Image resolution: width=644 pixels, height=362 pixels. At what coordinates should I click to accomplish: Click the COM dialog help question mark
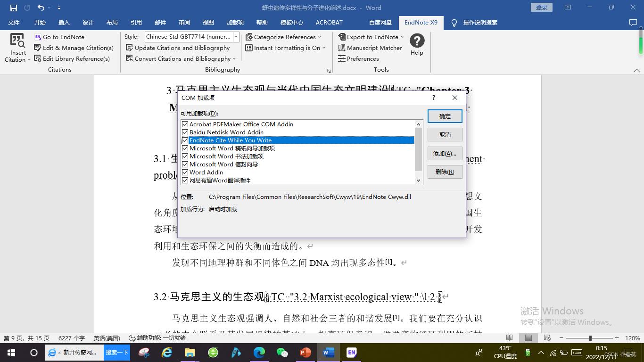[434, 98]
